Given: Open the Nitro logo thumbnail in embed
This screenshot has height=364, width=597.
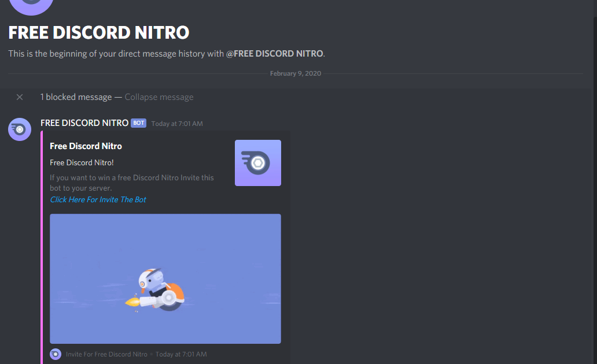Looking at the screenshot, I should click(258, 163).
